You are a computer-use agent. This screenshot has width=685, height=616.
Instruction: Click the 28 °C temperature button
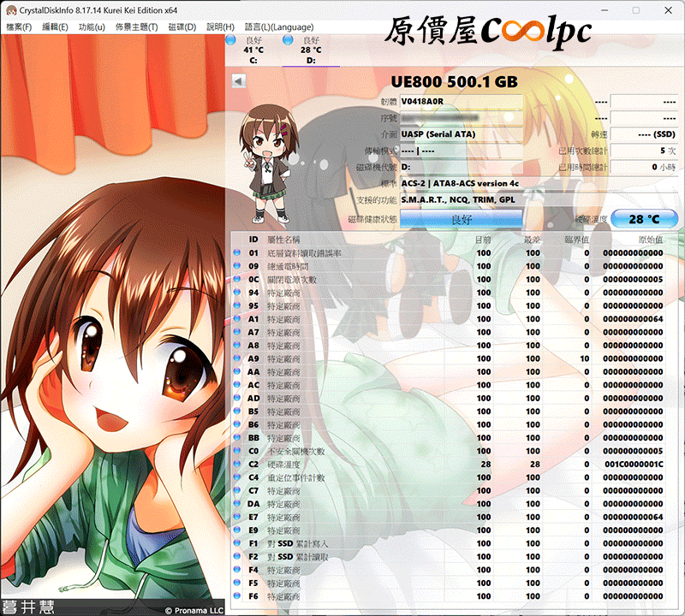pyautogui.click(x=645, y=219)
